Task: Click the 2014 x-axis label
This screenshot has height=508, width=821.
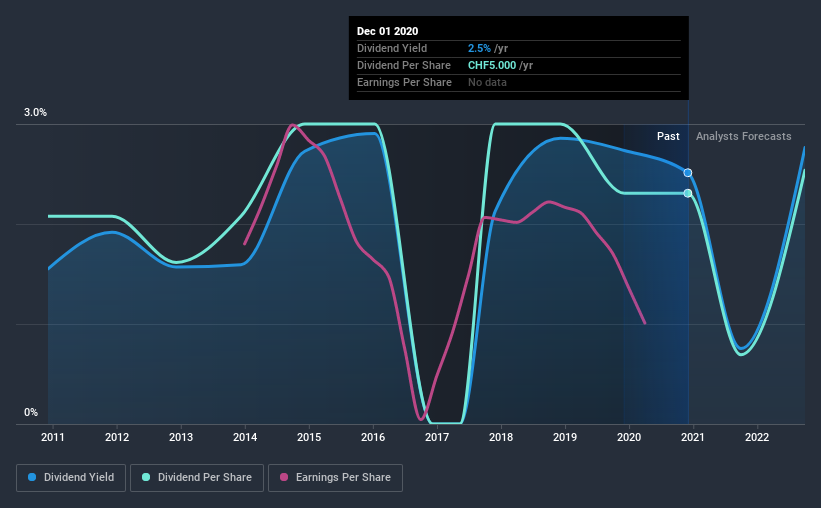Action: [x=245, y=437]
